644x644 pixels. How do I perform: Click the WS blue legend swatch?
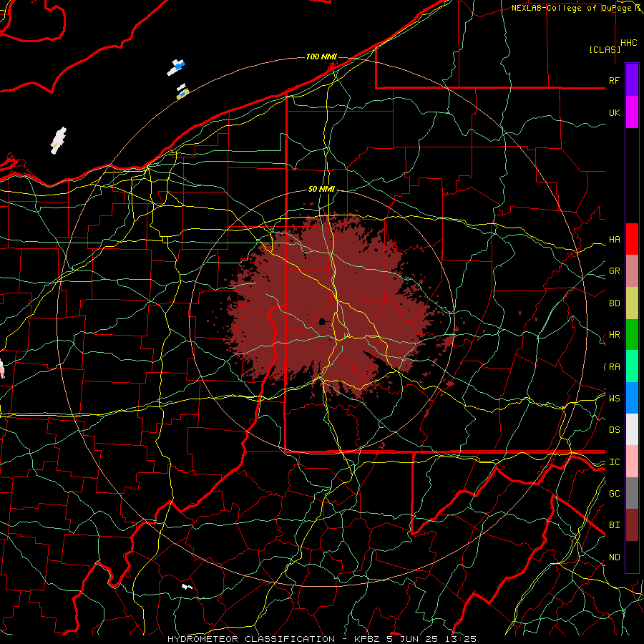pyautogui.click(x=632, y=398)
